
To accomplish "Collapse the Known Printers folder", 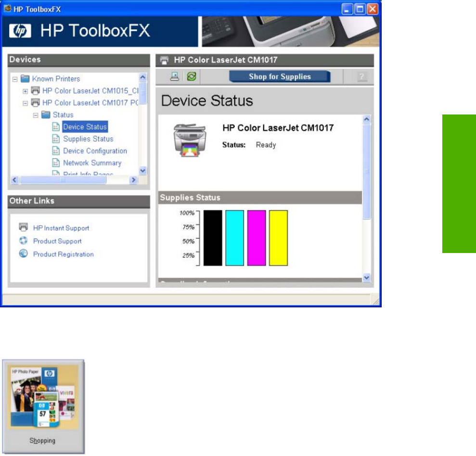I will click(15, 79).
